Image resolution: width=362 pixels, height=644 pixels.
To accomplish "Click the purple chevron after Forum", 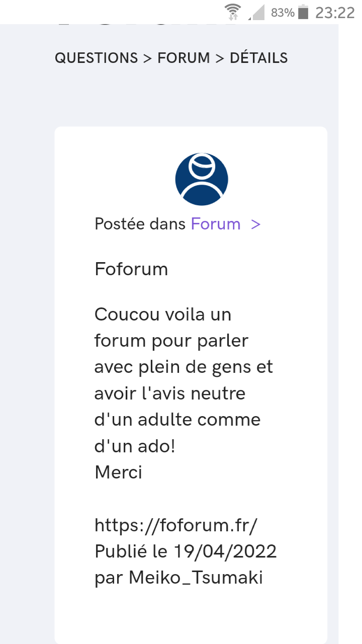I will pyautogui.click(x=255, y=224).
